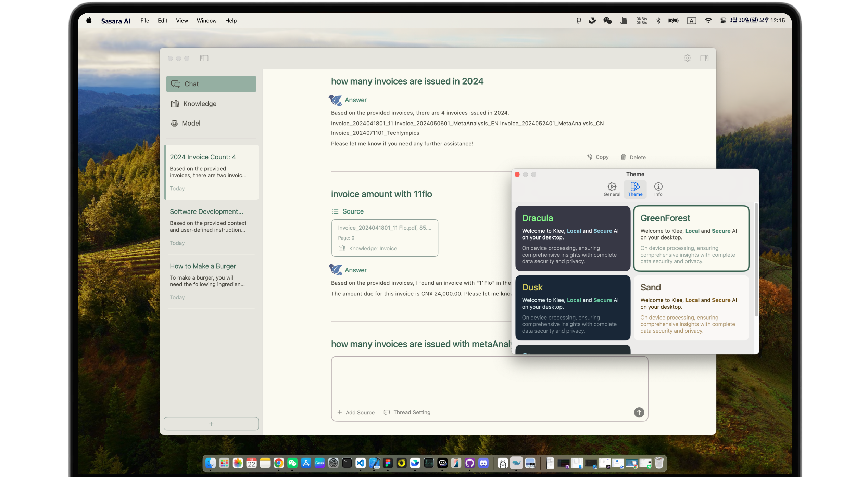
Task: Open the Info tab in preferences
Action: [658, 189]
